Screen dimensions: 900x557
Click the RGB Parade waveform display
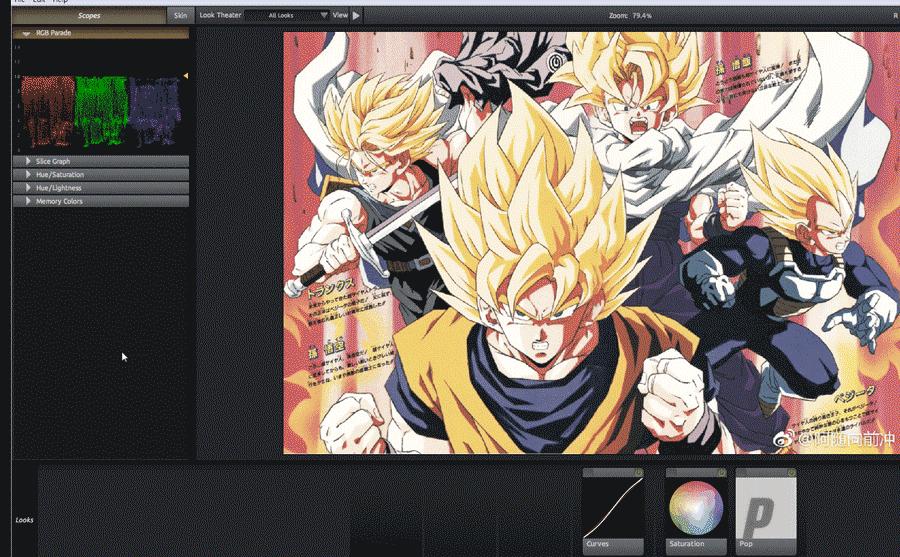pyautogui.click(x=100, y=107)
